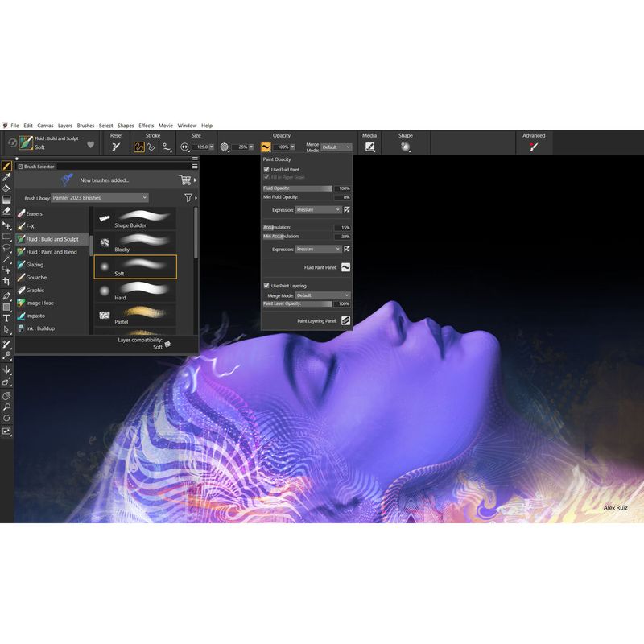
Task: Open the Advanced brush controls icon
Action: [x=534, y=147]
